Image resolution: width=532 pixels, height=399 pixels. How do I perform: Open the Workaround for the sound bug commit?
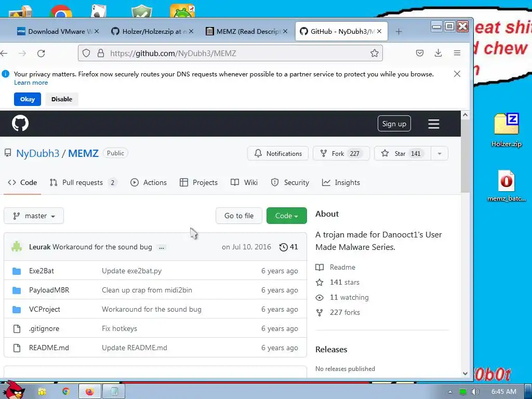click(102, 247)
